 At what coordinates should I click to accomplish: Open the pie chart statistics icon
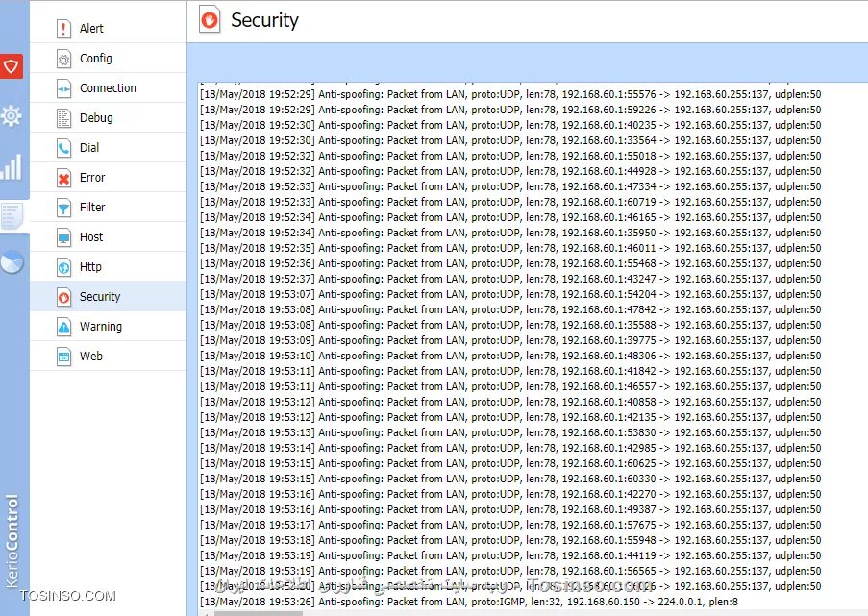[12, 262]
